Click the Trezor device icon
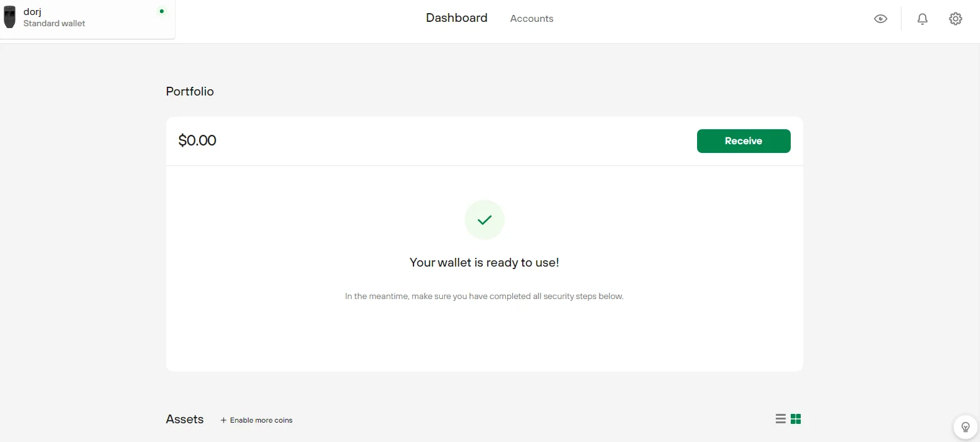 (9, 17)
